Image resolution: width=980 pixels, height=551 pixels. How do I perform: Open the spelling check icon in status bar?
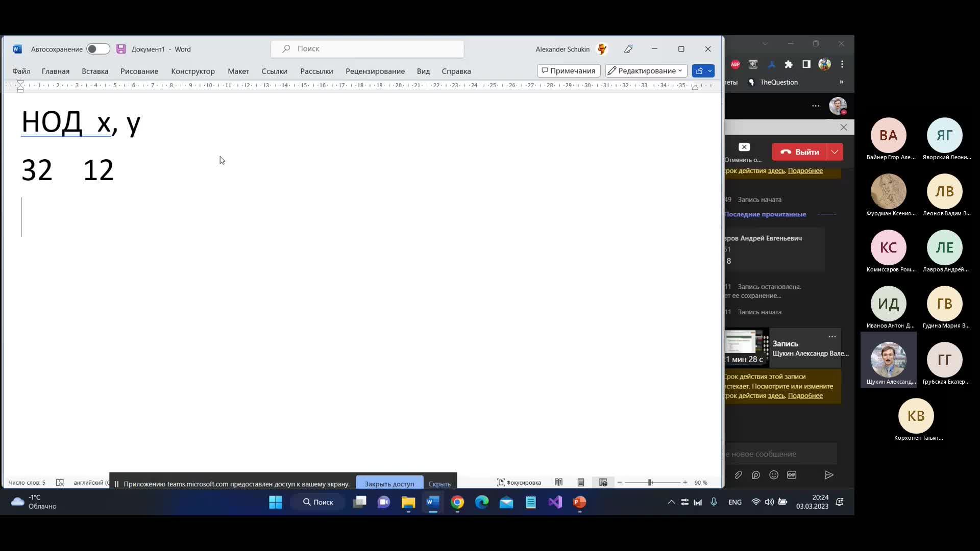[60, 483]
